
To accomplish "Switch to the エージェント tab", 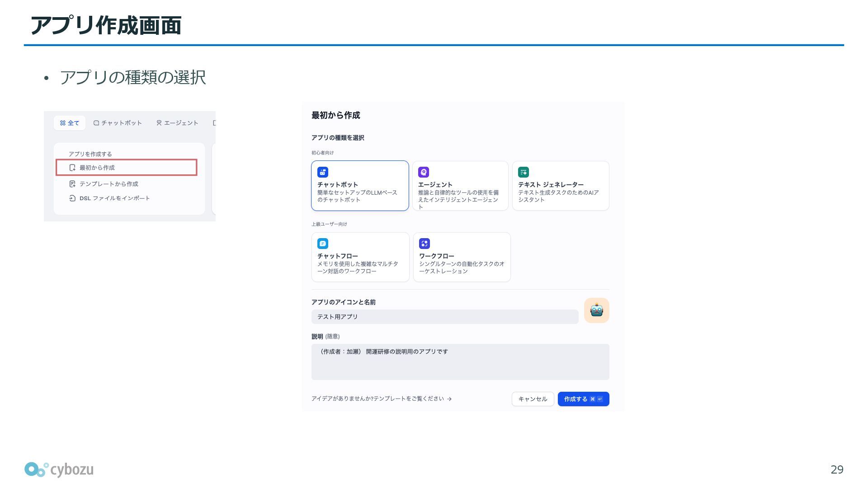I will point(177,123).
